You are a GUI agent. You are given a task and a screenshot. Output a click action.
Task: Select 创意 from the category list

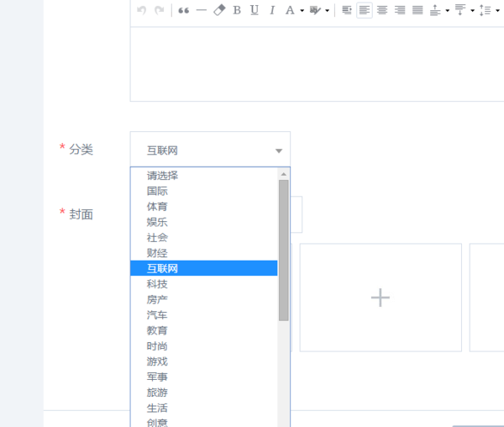tap(204, 421)
